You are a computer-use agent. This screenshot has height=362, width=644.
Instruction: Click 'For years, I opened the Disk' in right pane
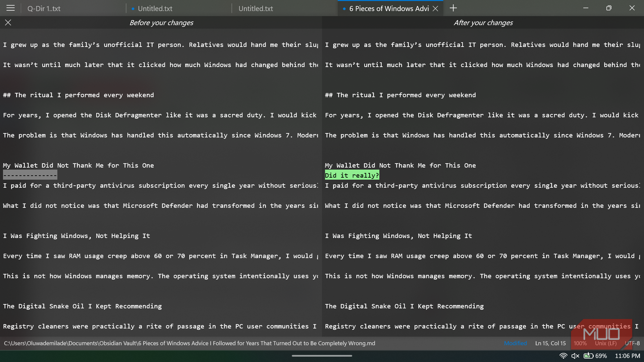pos(482,115)
